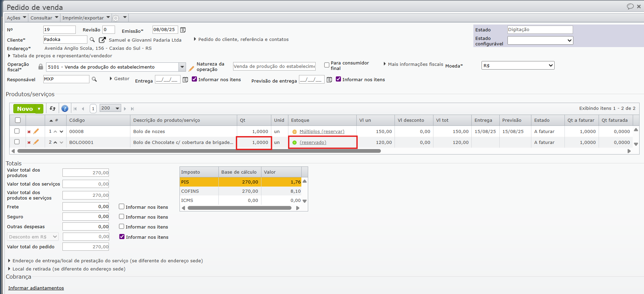Move Bolo de nozes item down
The width and height of the screenshot is (644, 294).
click(61, 132)
